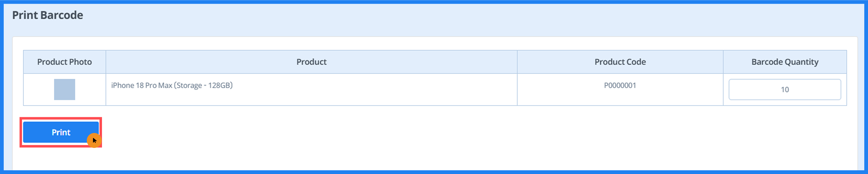This screenshot has height=174, width=868.
Task: Click the Product Photo column header
Action: 64,62
